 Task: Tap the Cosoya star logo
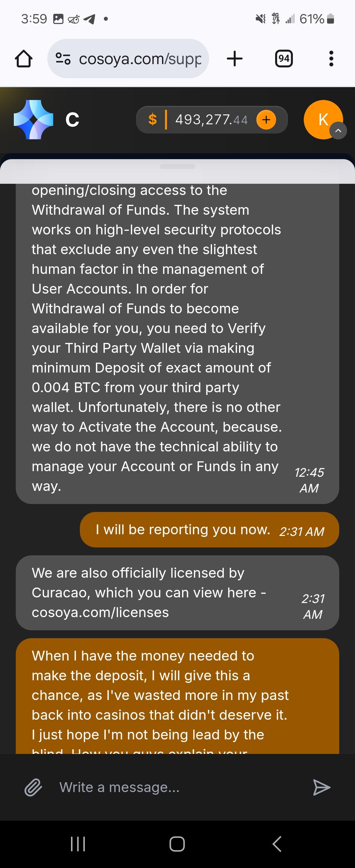[x=33, y=120]
